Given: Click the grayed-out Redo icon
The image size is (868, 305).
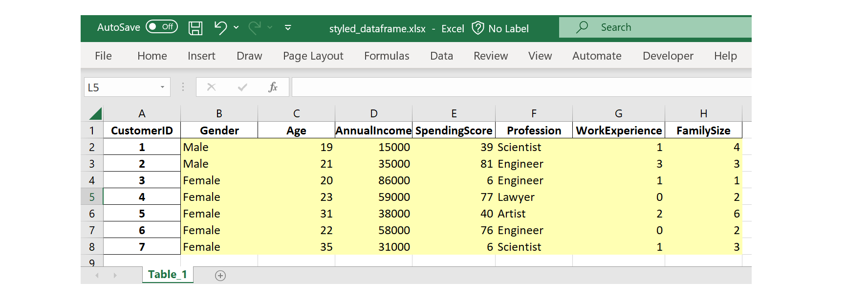Looking at the screenshot, I should pos(254,28).
